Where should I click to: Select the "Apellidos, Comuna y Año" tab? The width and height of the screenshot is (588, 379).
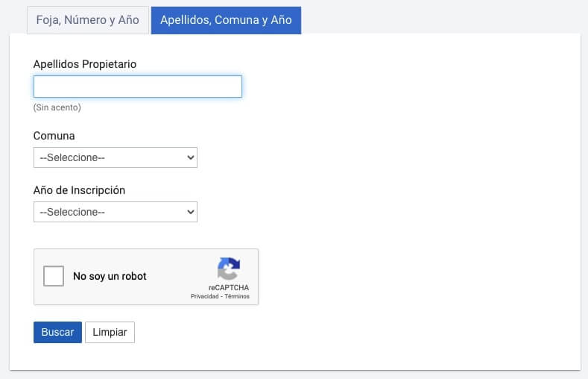pos(226,20)
